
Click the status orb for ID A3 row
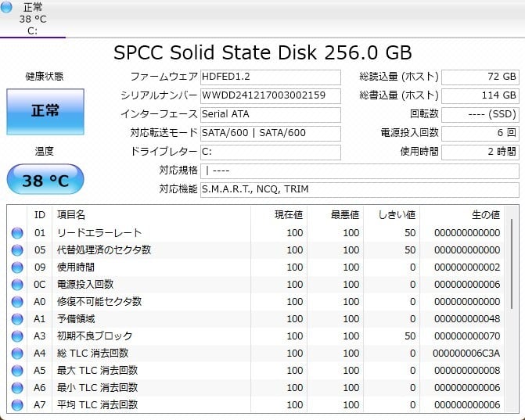[17, 336]
